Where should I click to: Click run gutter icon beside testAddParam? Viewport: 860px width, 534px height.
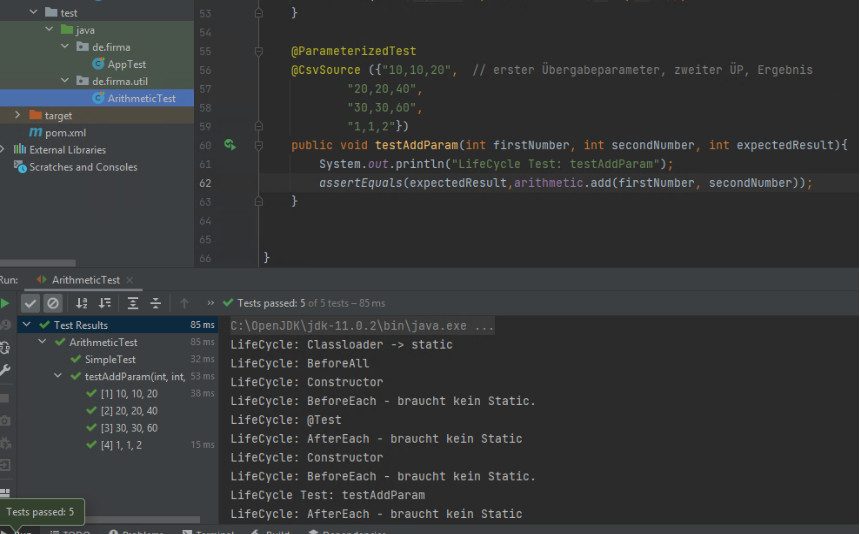[x=230, y=145]
